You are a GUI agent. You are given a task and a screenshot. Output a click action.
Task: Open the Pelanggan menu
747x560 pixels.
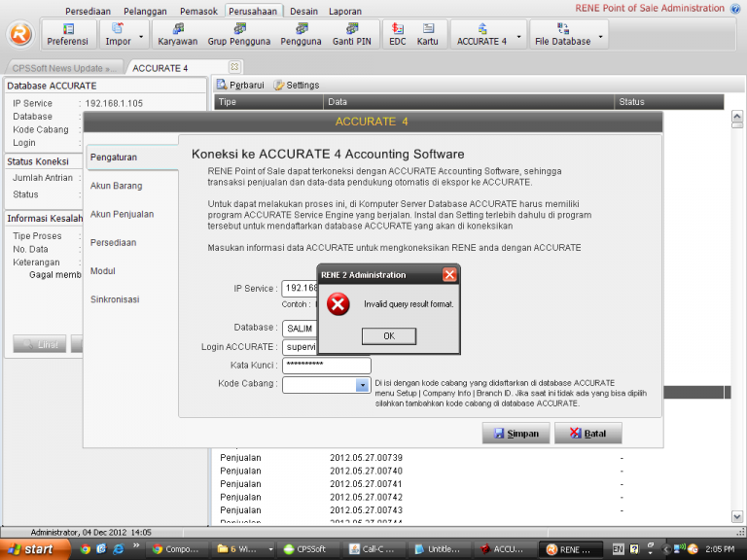click(x=145, y=11)
